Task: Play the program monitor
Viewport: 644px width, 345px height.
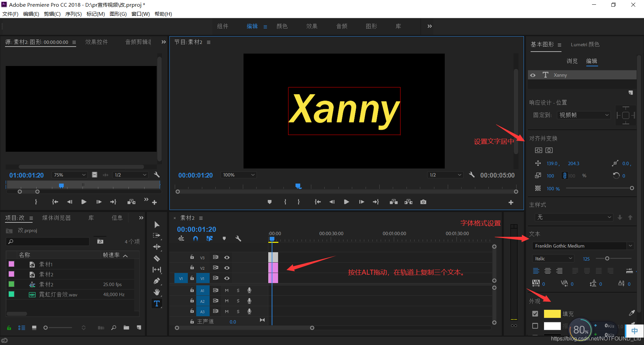Action: coord(346,202)
